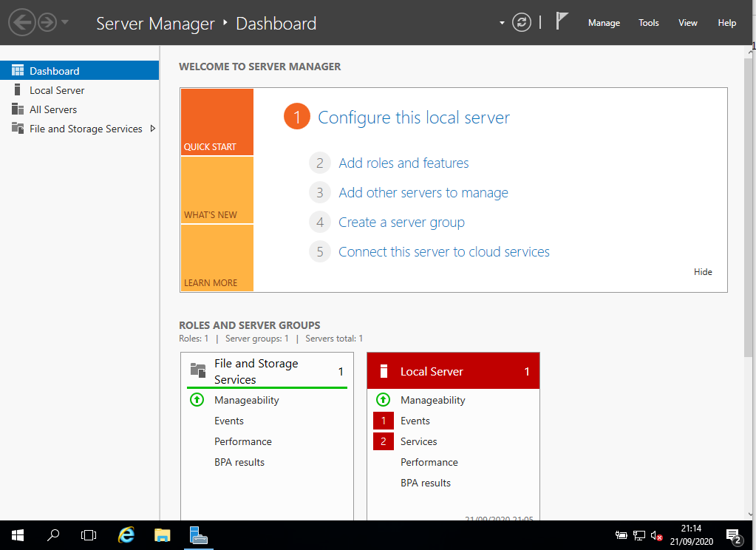Click the File and Storage Services tile icon
Viewport: 756px width, 550px height.
pos(197,370)
